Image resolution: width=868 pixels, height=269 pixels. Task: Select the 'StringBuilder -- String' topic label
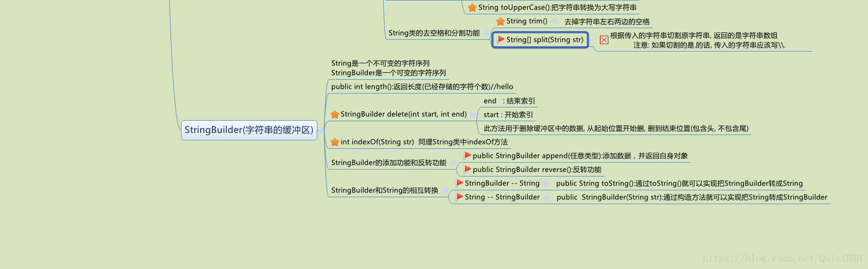[x=502, y=183]
